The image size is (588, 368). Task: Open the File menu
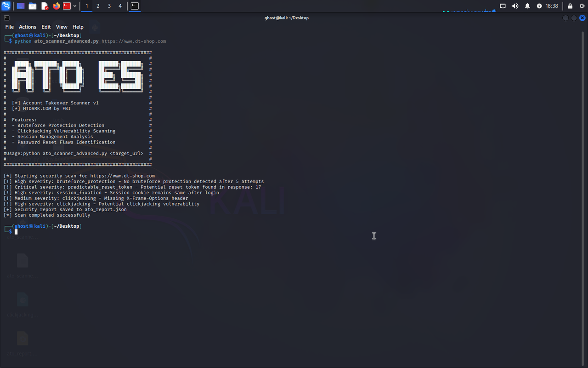click(x=10, y=27)
